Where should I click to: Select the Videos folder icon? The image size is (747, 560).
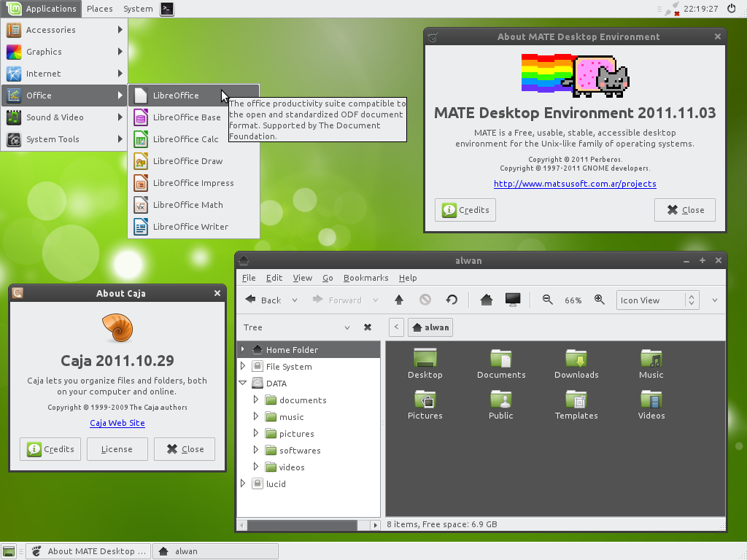click(x=651, y=405)
